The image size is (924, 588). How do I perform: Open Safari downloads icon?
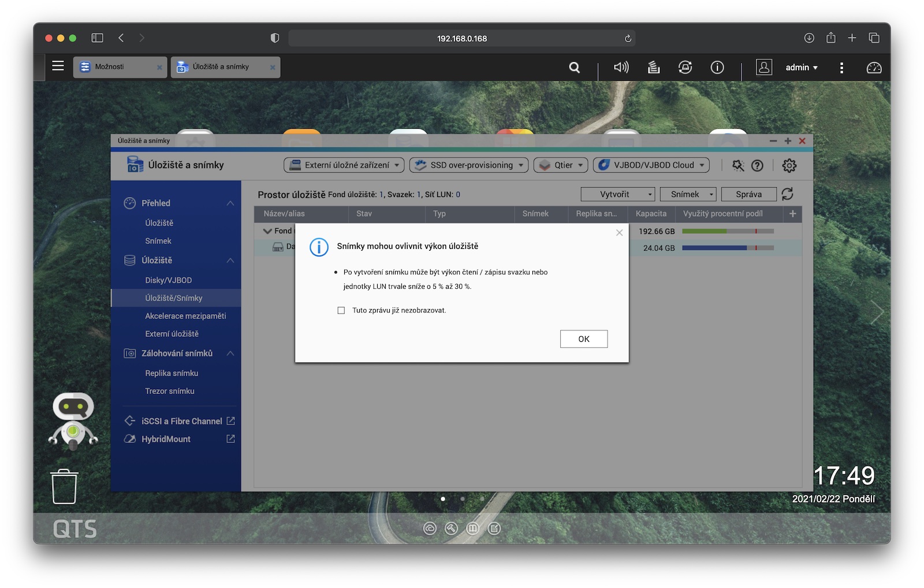point(809,38)
